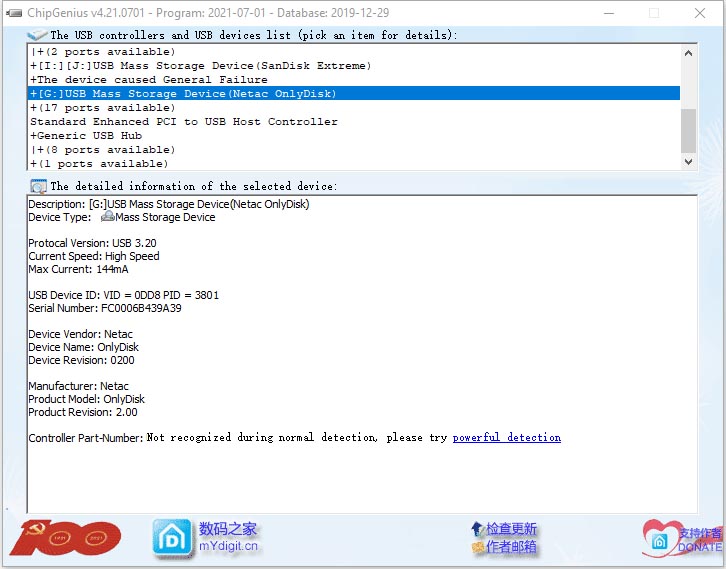
Task: Select the '(8 ports available)' row
Action: 353,150
